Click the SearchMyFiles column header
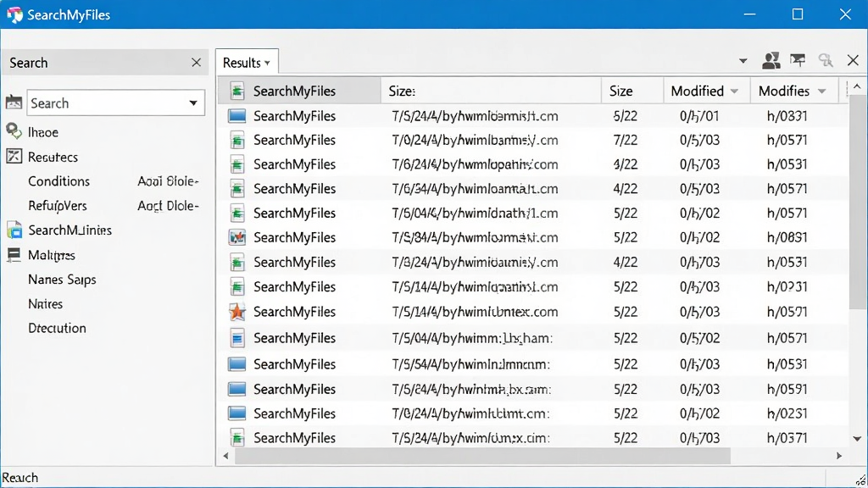The image size is (868, 488). pyautogui.click(x=299, y=91)
